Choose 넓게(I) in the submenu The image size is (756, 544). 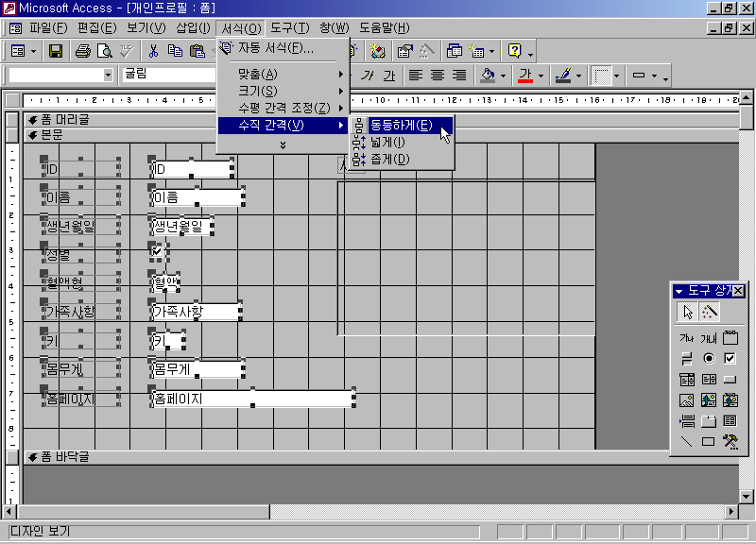[x=401, y=143]
